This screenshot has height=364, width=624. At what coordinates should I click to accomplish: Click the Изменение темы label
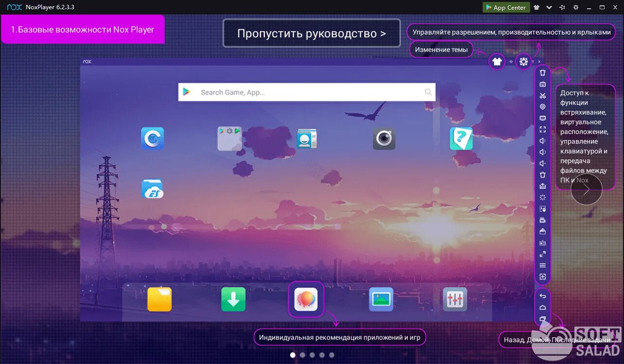coord(441,50)
